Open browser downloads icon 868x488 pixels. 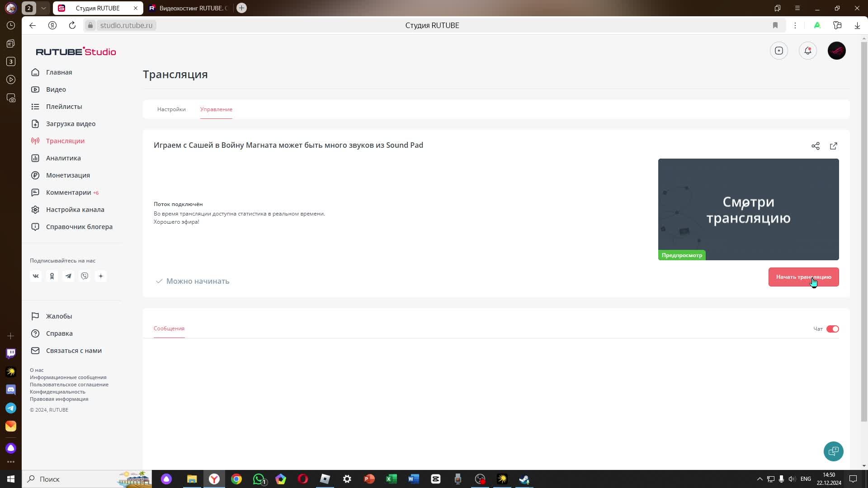(857, 25)
